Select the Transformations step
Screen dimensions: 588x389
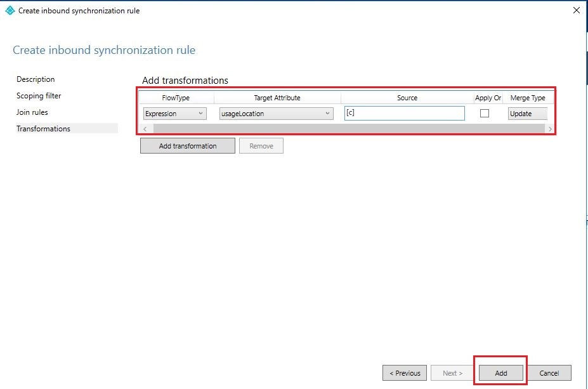(x=67, y=129)
